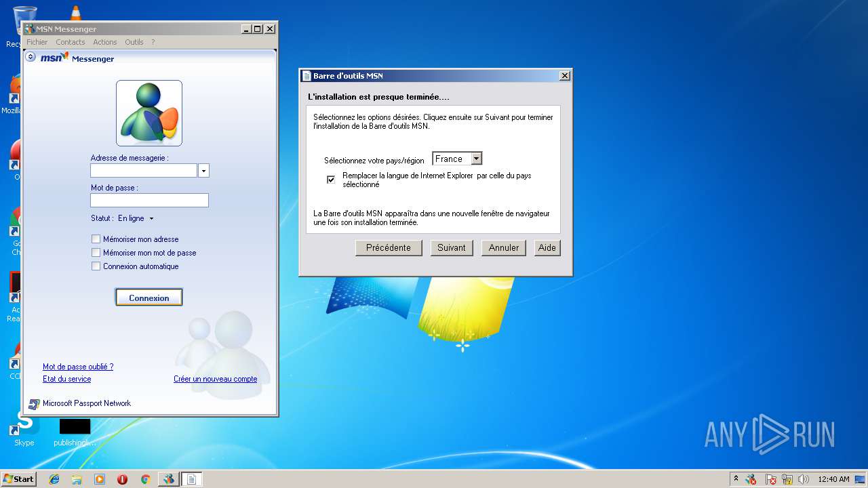Open Windows Explorer folder in taskbar
This screenshot has width=868, height=488.
click(x=77, y=479)
